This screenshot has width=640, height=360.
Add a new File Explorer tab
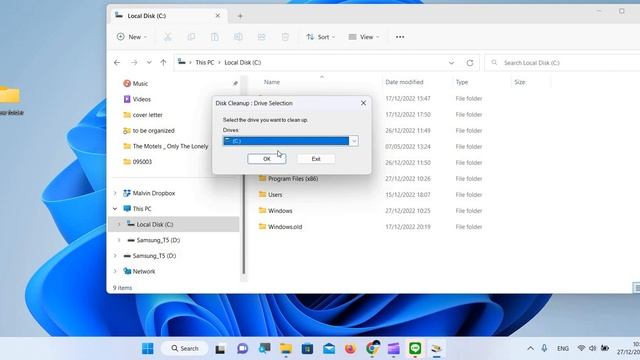[x=240, y=16]
